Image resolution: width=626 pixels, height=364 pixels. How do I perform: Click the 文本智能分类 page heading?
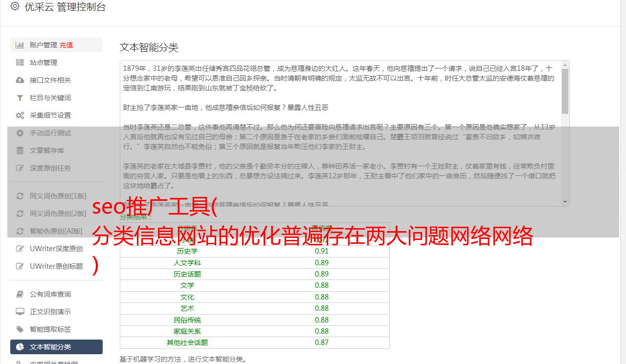(x=149, y=47)
